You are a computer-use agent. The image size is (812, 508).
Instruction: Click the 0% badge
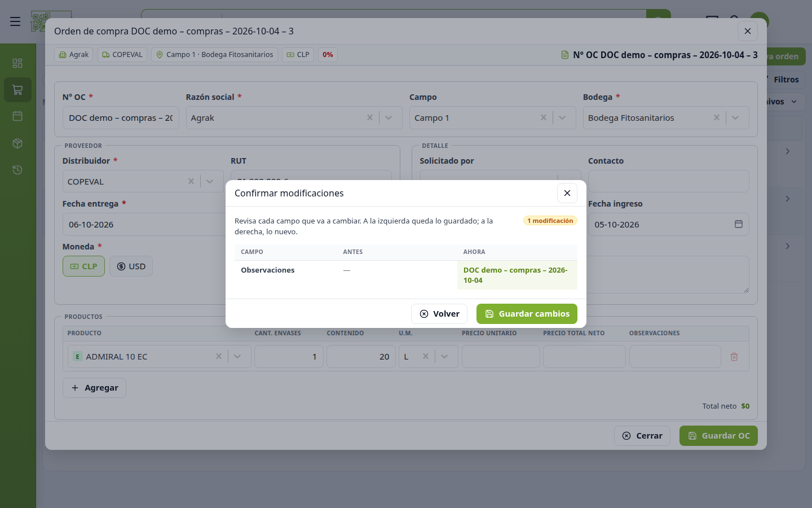coord(328,55)
